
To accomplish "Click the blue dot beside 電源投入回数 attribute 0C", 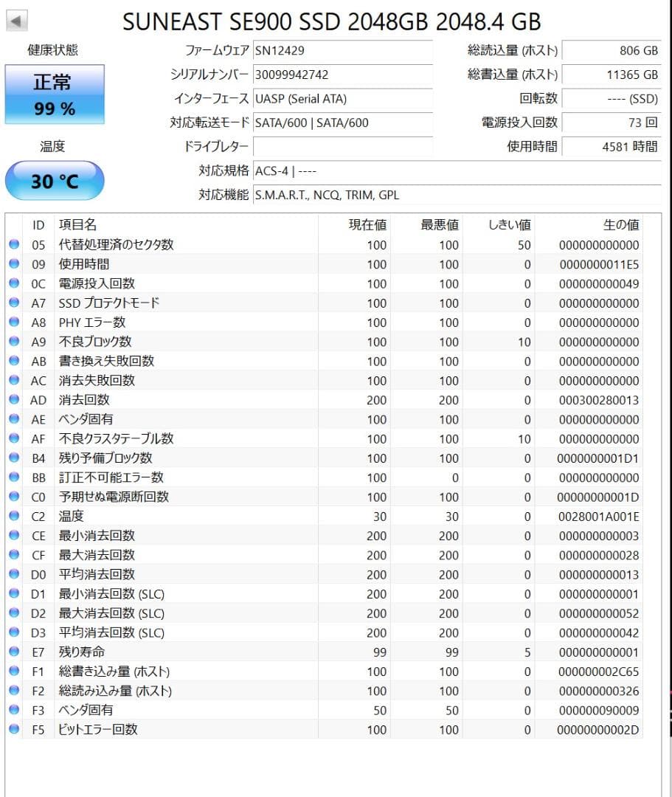I will [15, 283].
